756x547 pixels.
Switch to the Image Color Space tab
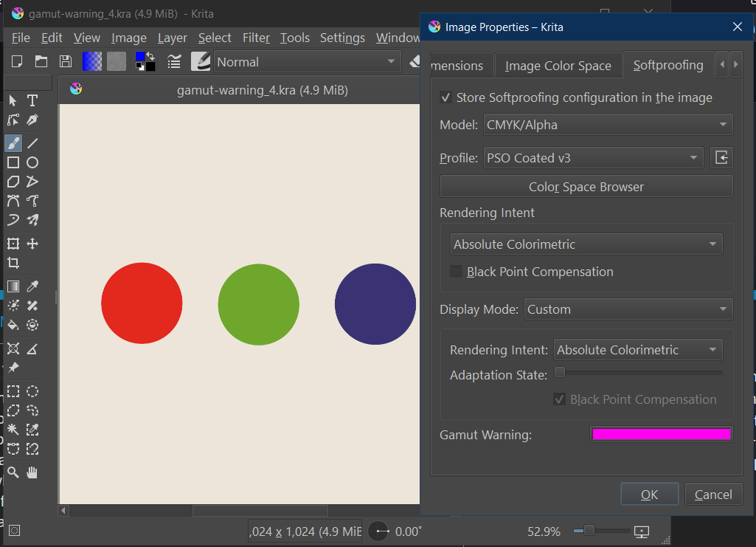558,66
